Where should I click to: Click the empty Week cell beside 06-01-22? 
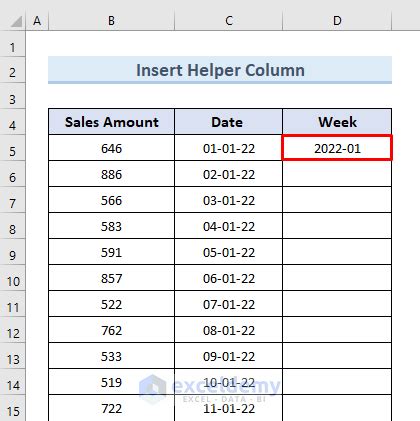click(x=337, y=278)
